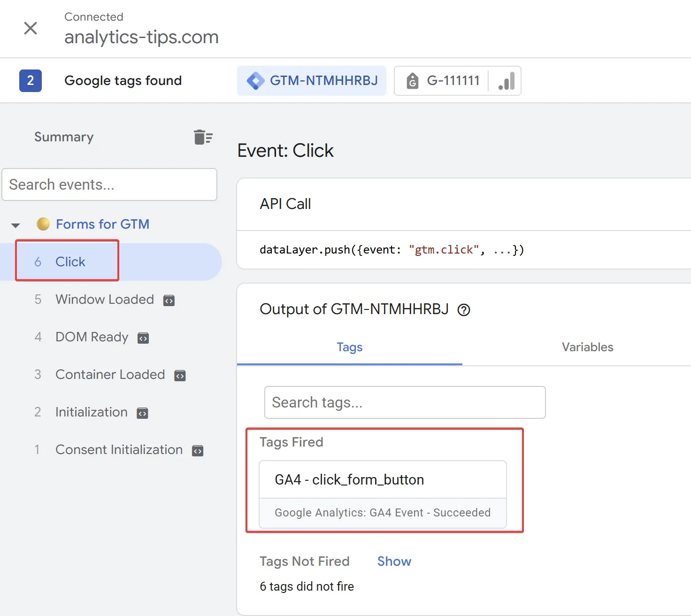
Task: Select event 3 Container Loaded
Action: point(111,375)
